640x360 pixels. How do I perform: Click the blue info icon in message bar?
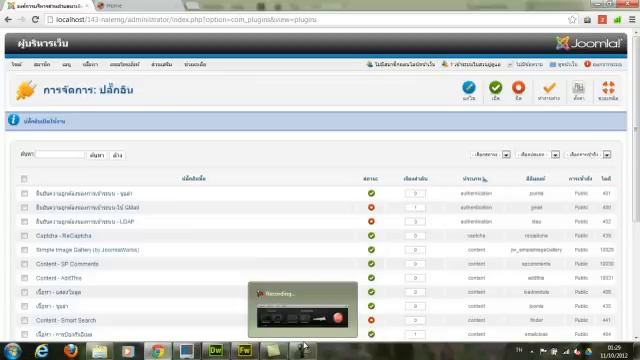(13, 120)
